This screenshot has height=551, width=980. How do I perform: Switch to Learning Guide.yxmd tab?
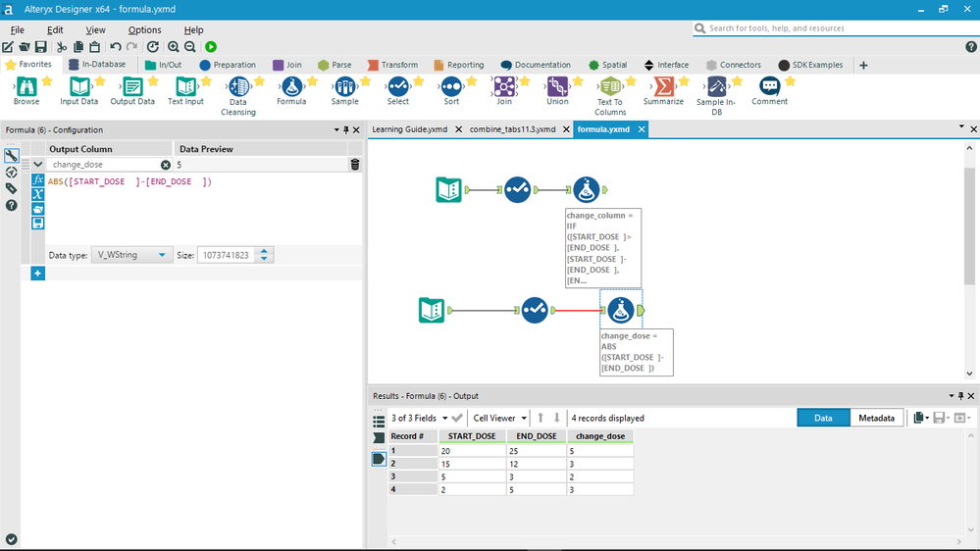click(x=409, y=129)
